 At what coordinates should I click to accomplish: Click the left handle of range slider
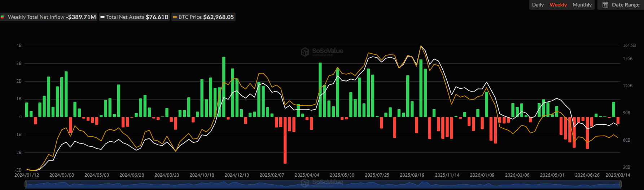click(x=26, y=184)
